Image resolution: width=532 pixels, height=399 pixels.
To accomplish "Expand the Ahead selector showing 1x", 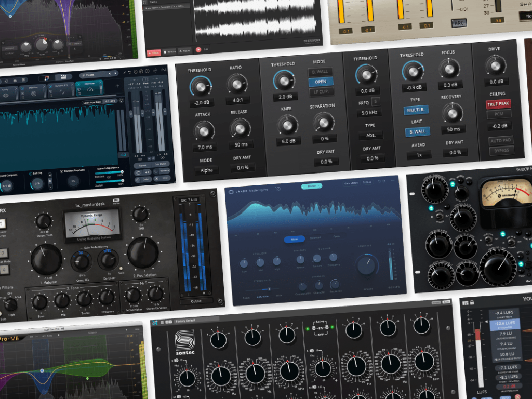I will [418, 155].
